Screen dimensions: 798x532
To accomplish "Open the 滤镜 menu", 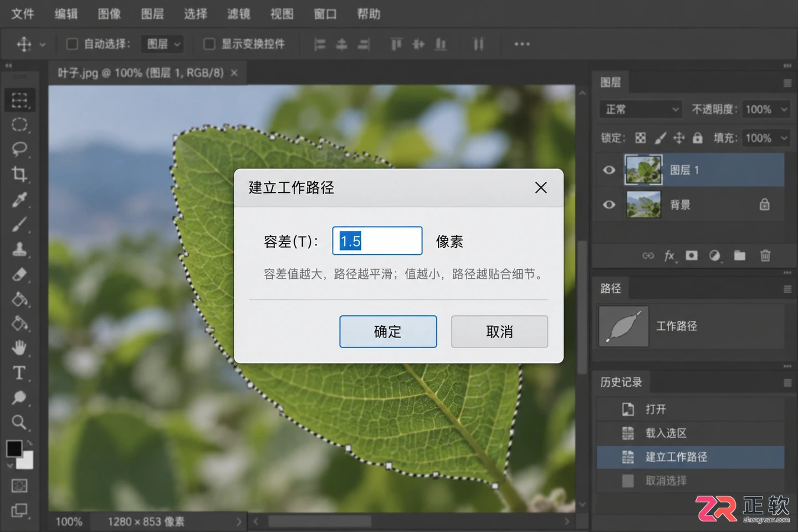I will point(239,14).
